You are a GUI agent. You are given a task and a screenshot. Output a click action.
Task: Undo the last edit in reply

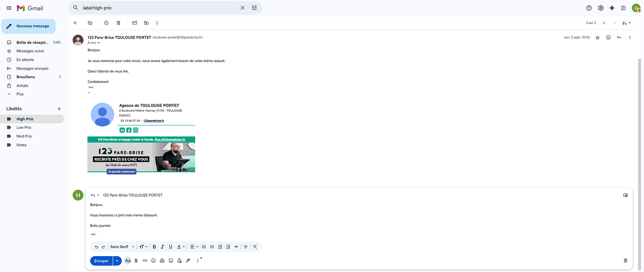click(96, 247)
